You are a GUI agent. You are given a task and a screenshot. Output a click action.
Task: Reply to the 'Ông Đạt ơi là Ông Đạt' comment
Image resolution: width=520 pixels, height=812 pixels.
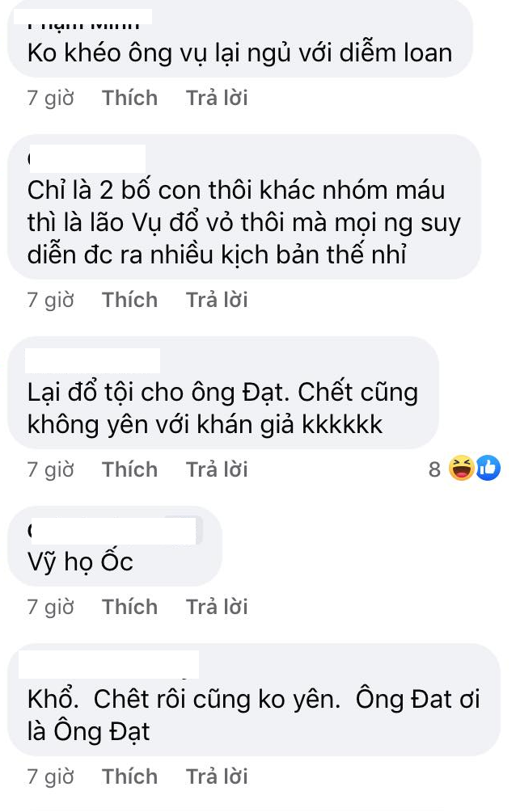(217, 776)
